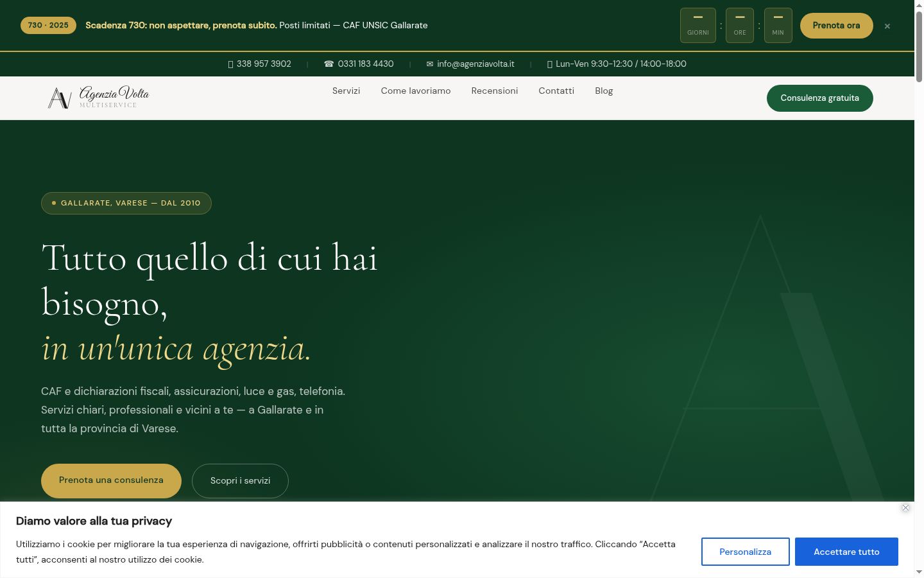This screenshot has width=924, height=578.
Task: Open the Blog page
Action: click(x=604, y=91)
